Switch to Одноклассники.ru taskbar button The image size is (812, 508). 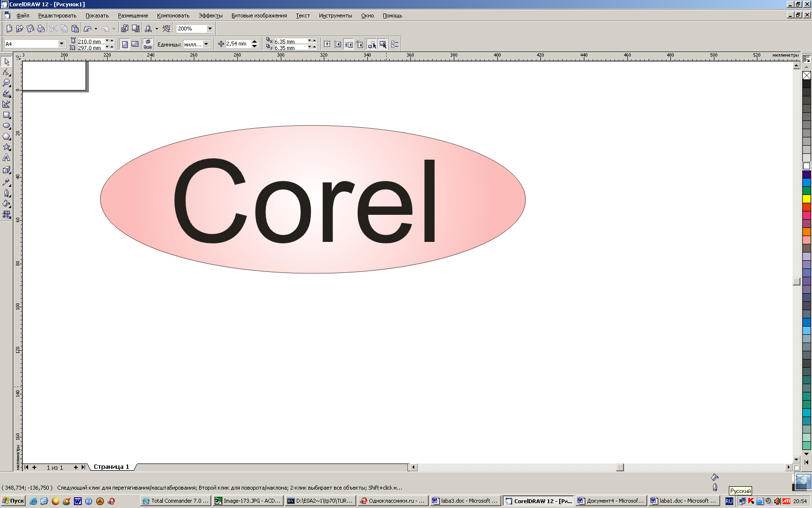tap(392, 501)
